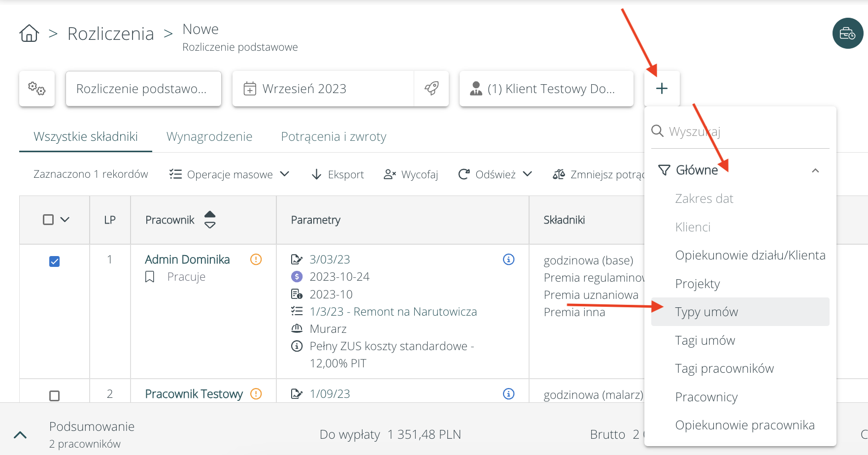Image resolution: width=868 pixels, height=455 pixels.
Task: Expand the Podsumowanie summary panel
Action: click(20, 435)
